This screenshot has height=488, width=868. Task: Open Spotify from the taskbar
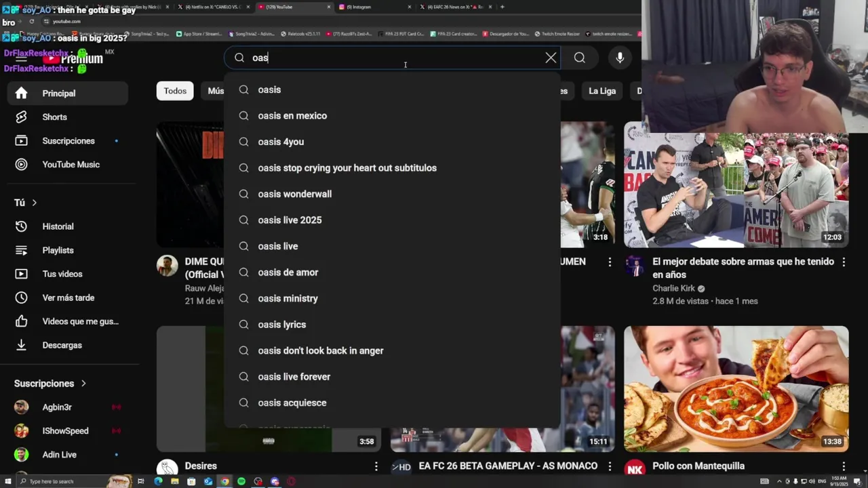241,481
